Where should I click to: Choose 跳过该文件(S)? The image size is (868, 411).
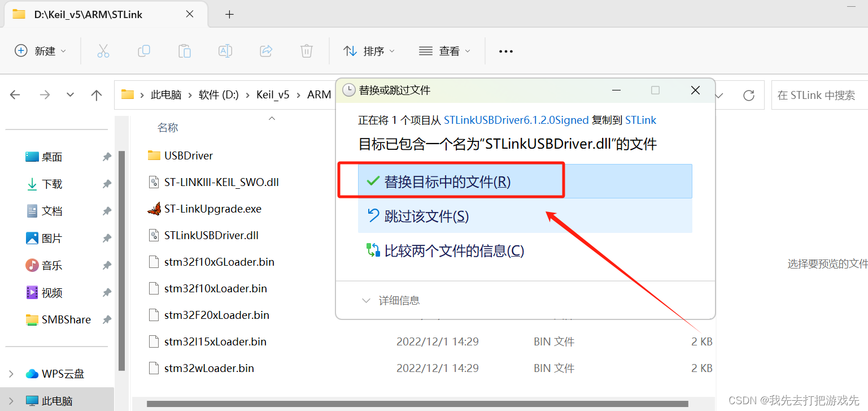(525, 216)
